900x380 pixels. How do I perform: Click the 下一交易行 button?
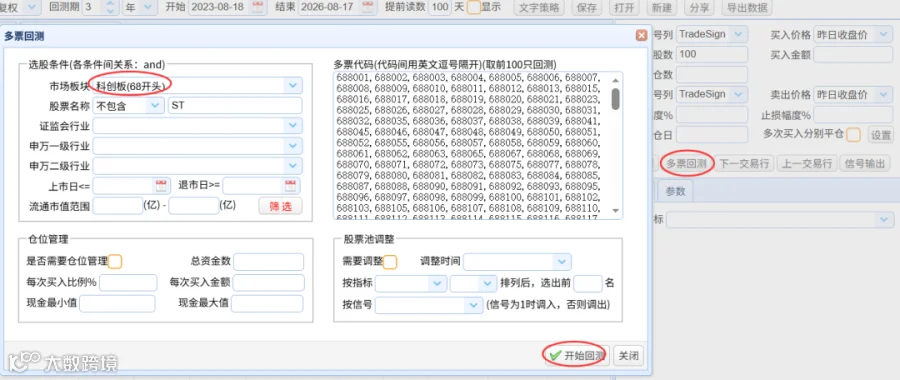(x=745, y=163)
